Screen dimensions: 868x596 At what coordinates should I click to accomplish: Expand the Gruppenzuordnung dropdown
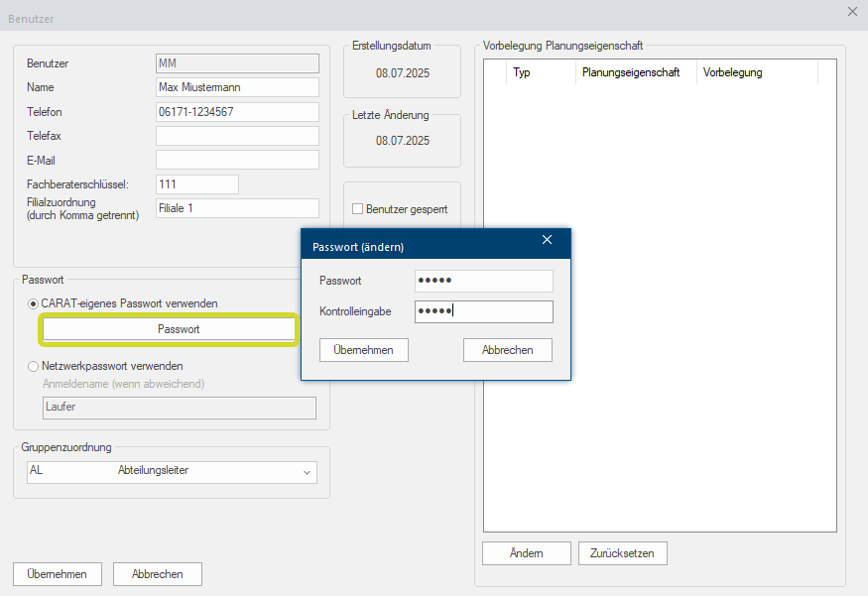pos(306,472)
